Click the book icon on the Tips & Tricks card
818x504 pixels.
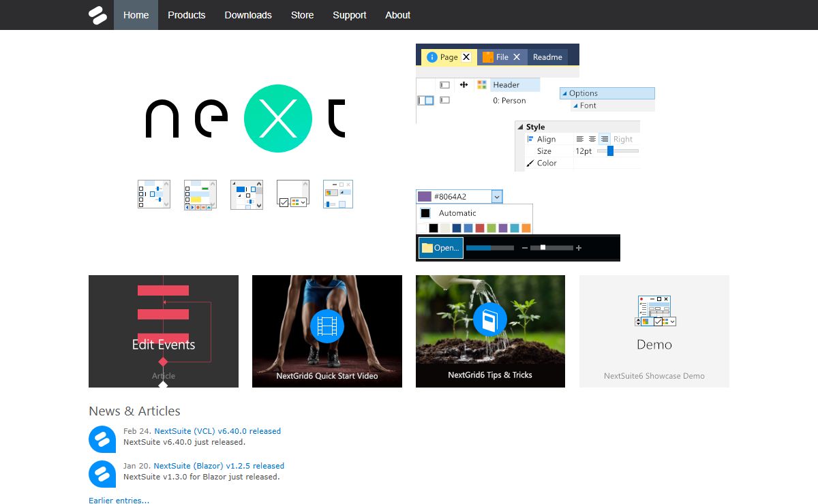coord(489,320)
